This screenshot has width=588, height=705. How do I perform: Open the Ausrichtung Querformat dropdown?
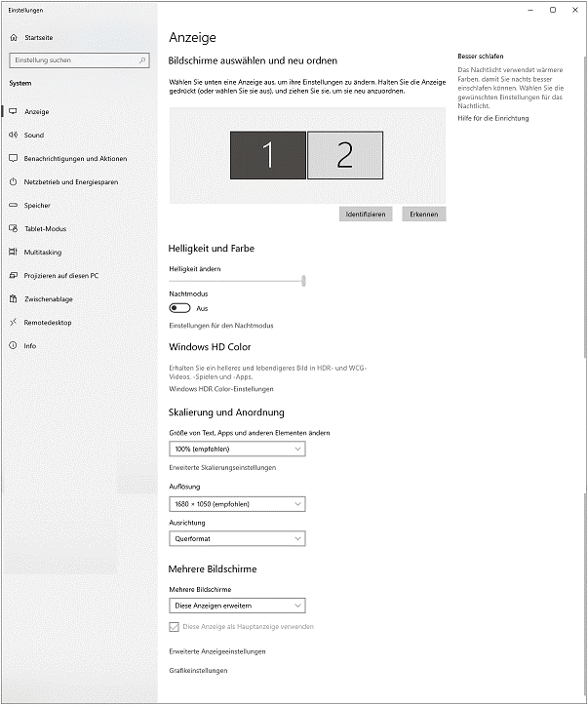point(237,538)
